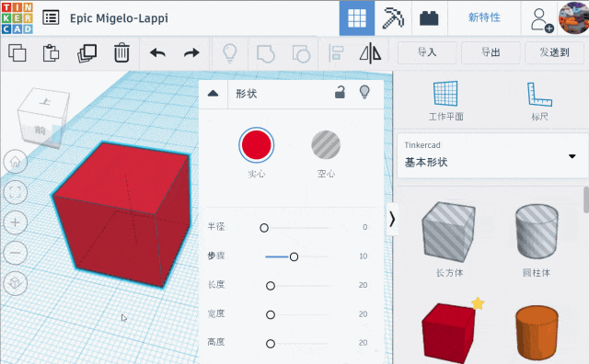Click the shapes panel scrollbar
The width and height of the screenshot is (589, 364).
click(x=585, y=199)
